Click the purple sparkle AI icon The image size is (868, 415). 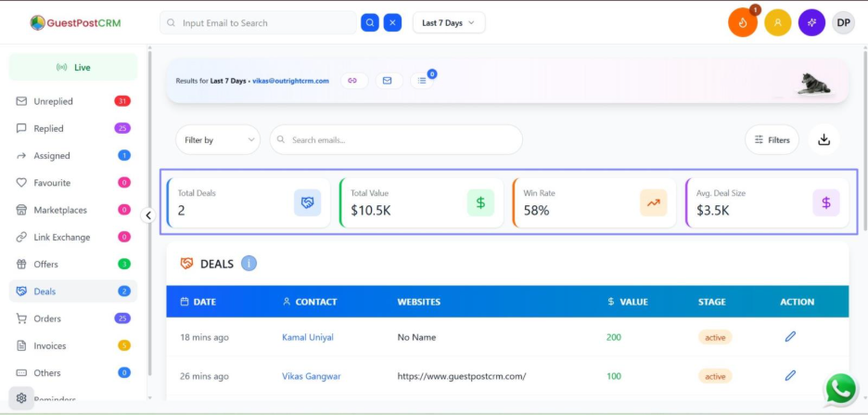point(811,22)
